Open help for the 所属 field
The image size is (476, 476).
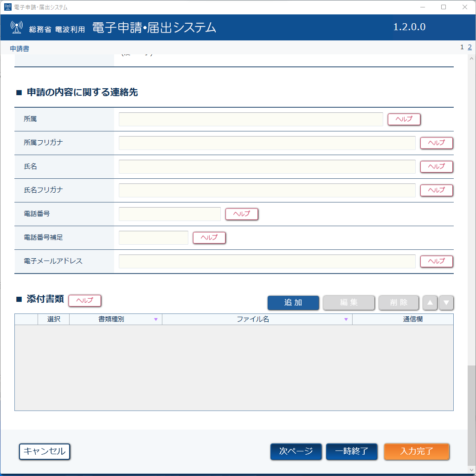404,119
